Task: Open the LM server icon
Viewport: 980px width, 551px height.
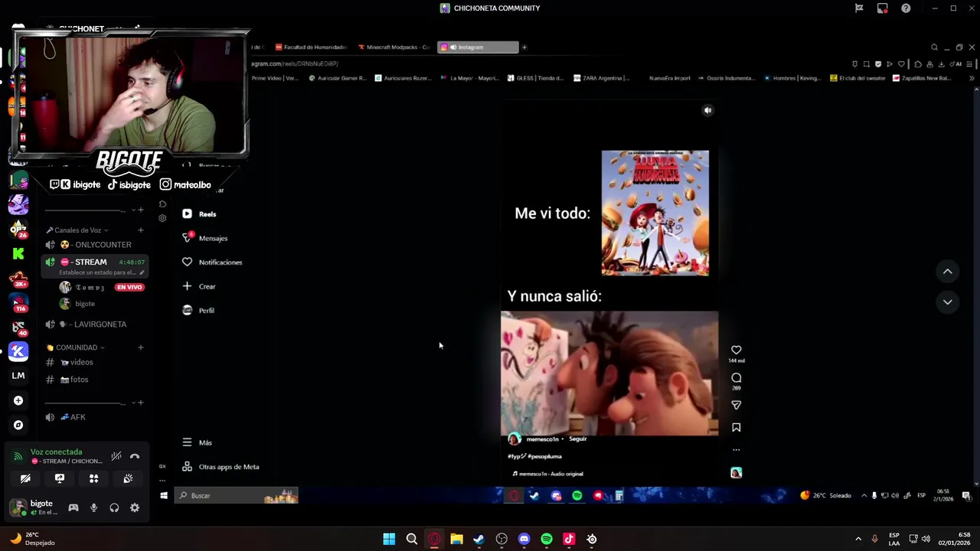Action: (x=18, y=376)
